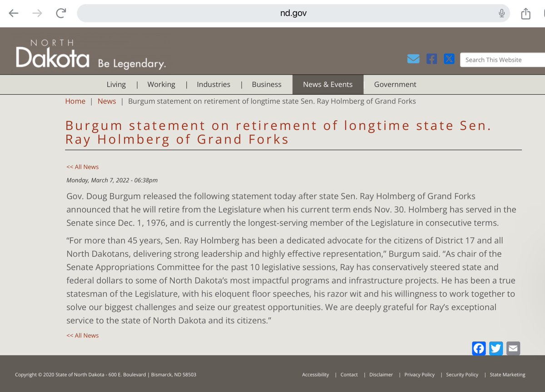Select the News & Events menu
Screen dimensions: 545x392
[328, 84]
